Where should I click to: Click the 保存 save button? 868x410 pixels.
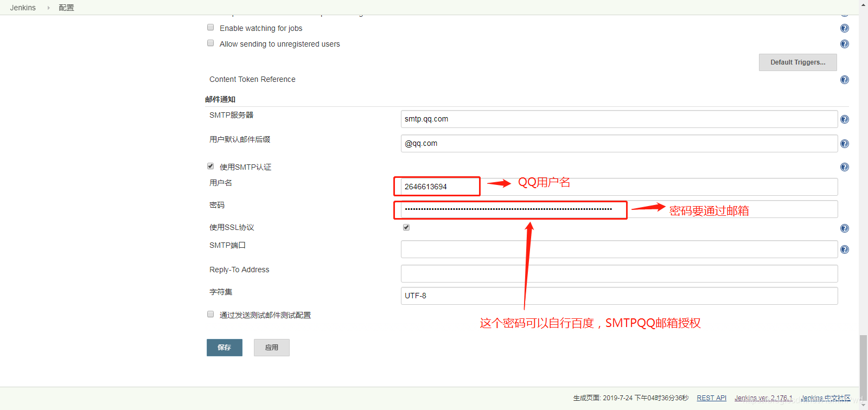pos(225,348)
